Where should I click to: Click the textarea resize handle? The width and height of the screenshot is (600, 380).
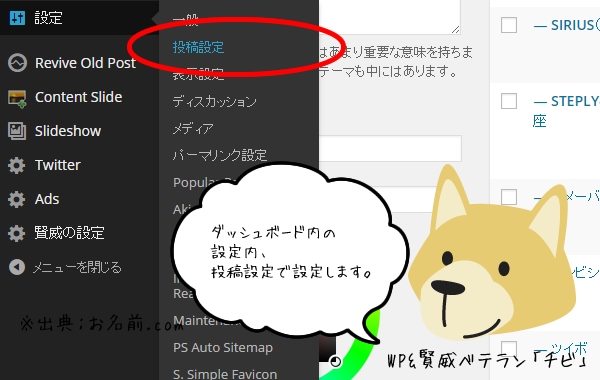pos(455,29)
